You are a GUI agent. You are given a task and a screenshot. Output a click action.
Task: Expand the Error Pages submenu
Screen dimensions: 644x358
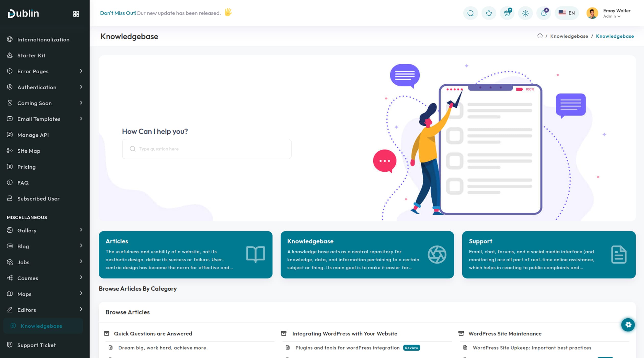(81, 71)
